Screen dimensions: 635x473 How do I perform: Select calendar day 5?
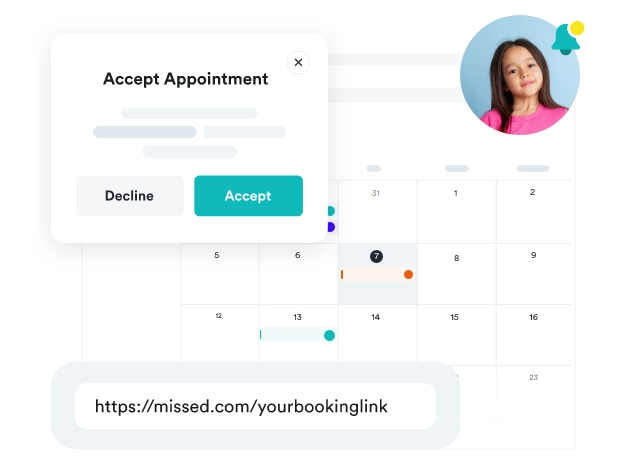click(217, 256)
